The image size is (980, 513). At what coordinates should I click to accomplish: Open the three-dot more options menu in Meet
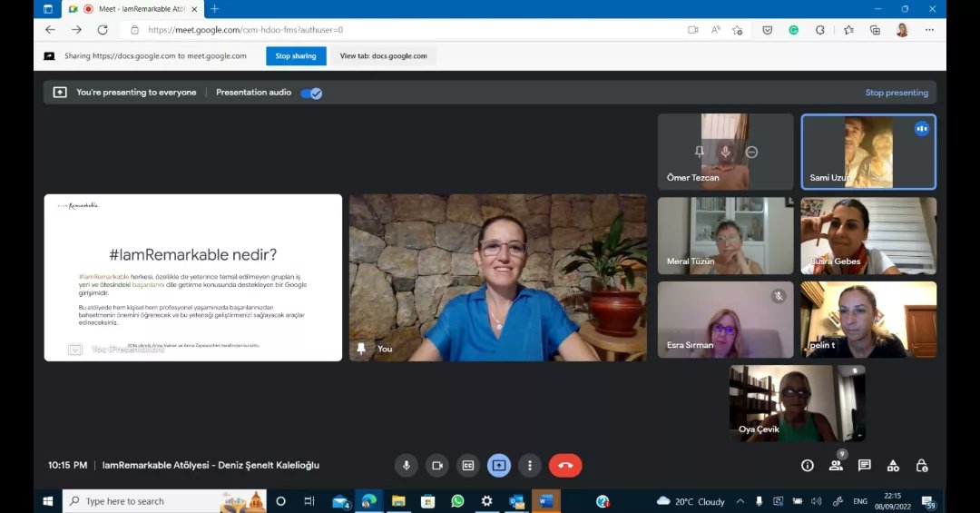click(x=529, y=466)
